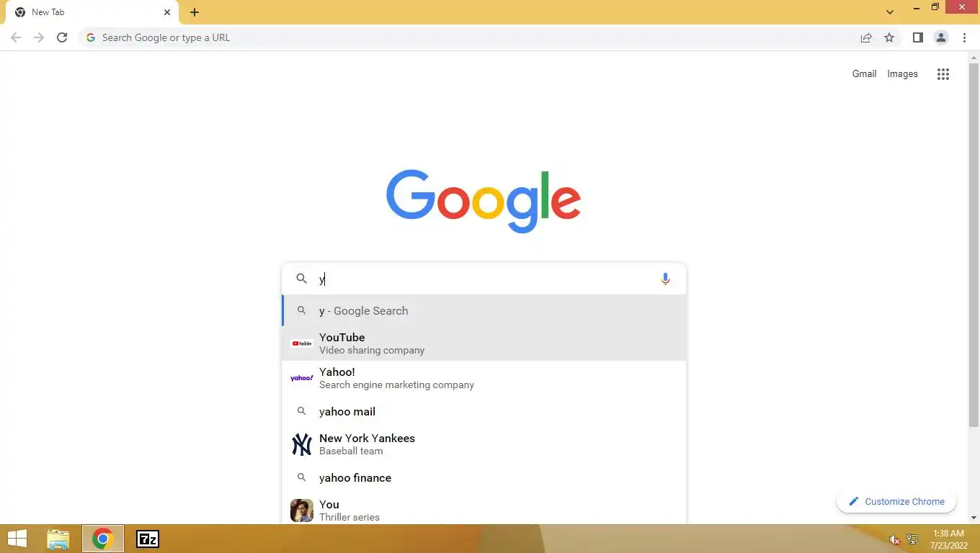Open the tab search dropdown arrow
The height and width of the screenshot is (553, 980).
click(890, 12)
